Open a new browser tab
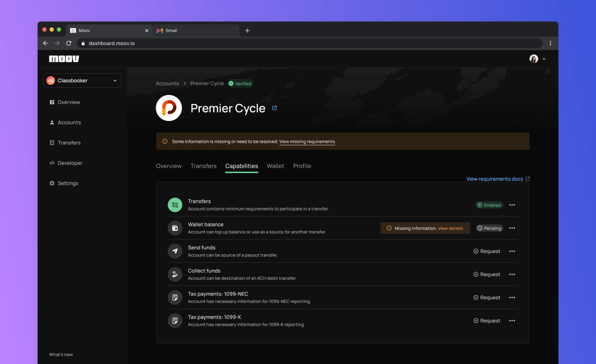This screenshot has height=364, width=596. [x=248, y=30]
